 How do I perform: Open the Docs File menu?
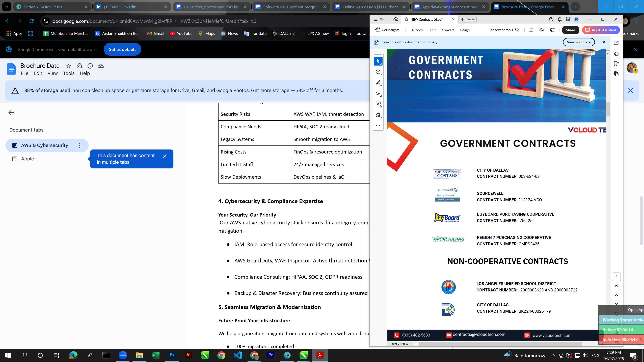point(24,73)
